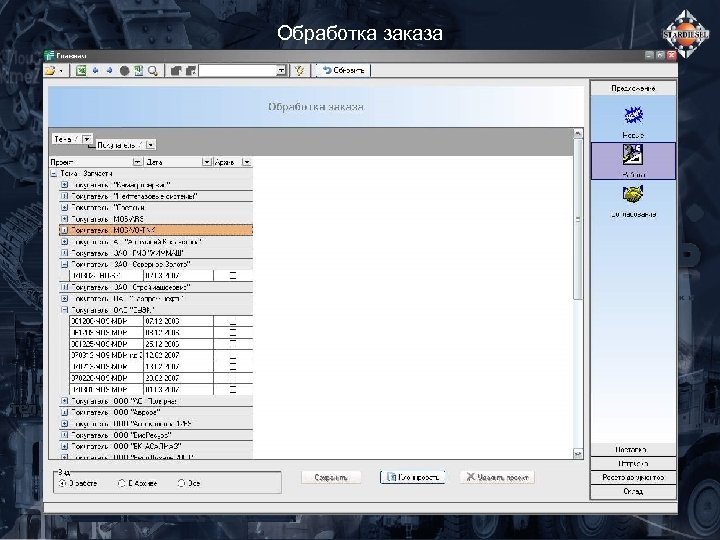Export list with the green Excel icon
Viewport: 720px width, 540px height.
click(81, 70)
